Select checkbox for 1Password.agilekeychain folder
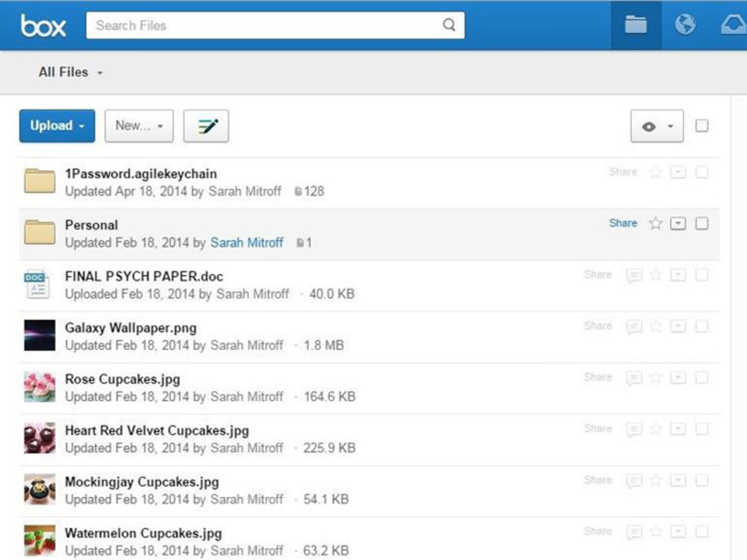This screenshot has width=747, height=560. point(702,172)
